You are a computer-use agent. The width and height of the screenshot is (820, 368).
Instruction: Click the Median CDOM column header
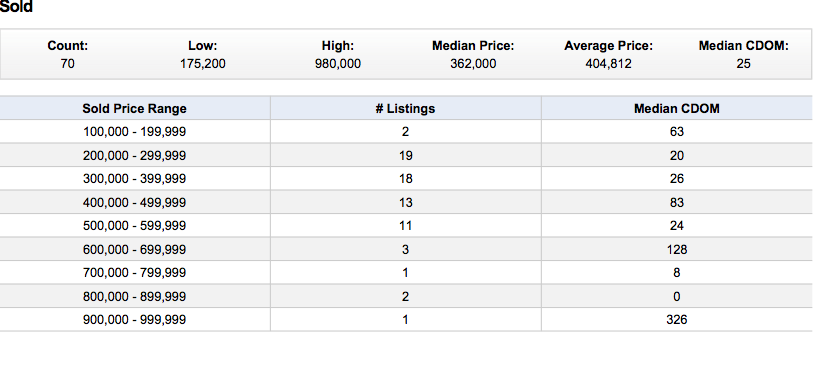point(676,108)
